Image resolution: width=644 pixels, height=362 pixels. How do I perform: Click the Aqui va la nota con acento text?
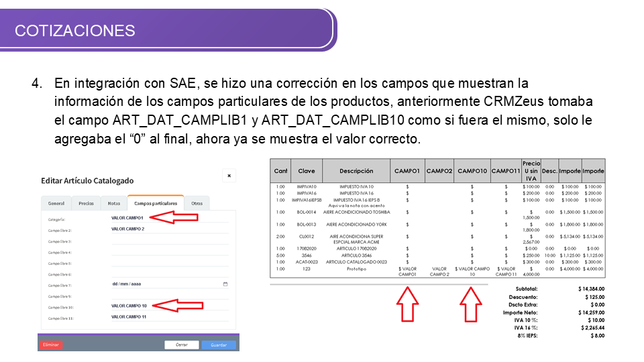pos(356,206)
